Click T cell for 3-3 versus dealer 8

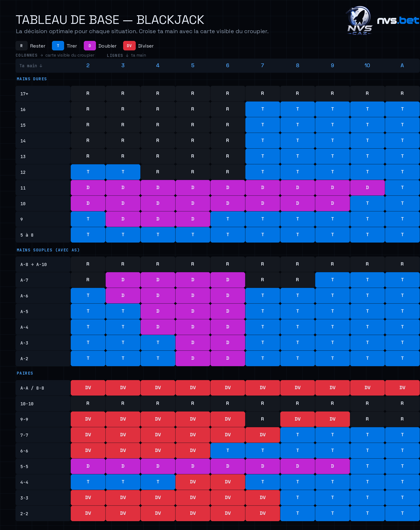click(297, 498)
